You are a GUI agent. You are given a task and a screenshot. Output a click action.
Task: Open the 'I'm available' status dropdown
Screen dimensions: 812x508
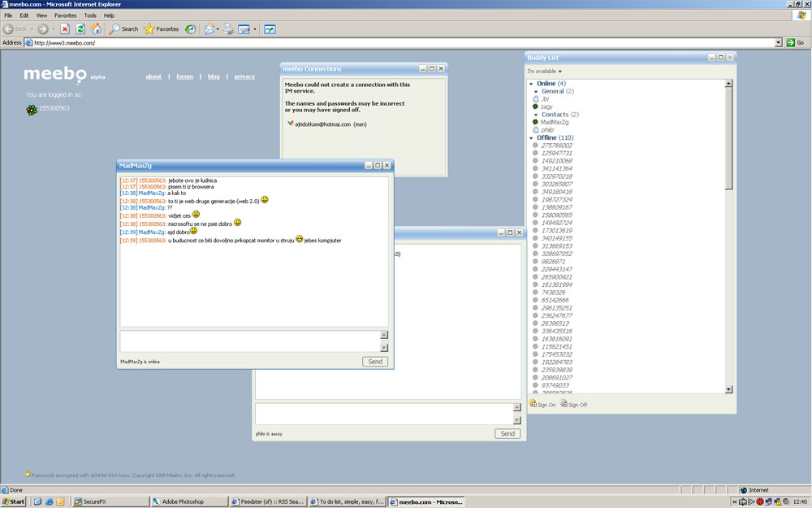pos(544,72)
